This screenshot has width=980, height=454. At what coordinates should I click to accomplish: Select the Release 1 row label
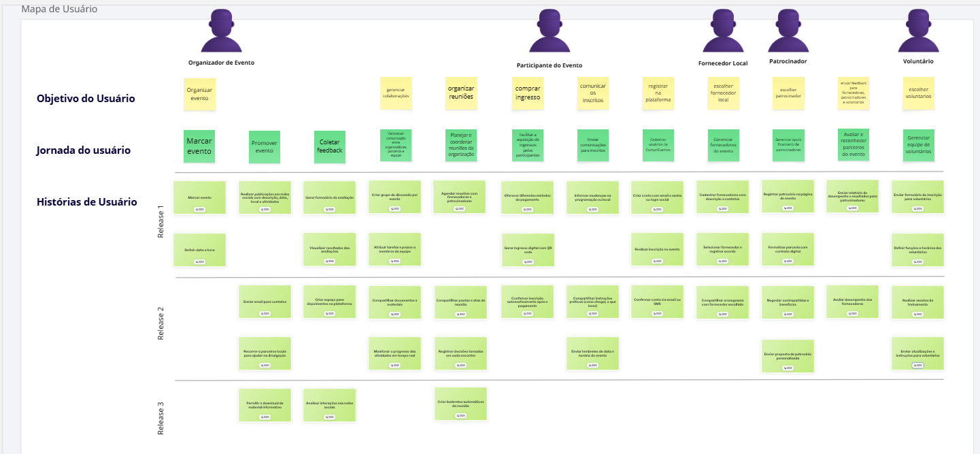point(161,221)
